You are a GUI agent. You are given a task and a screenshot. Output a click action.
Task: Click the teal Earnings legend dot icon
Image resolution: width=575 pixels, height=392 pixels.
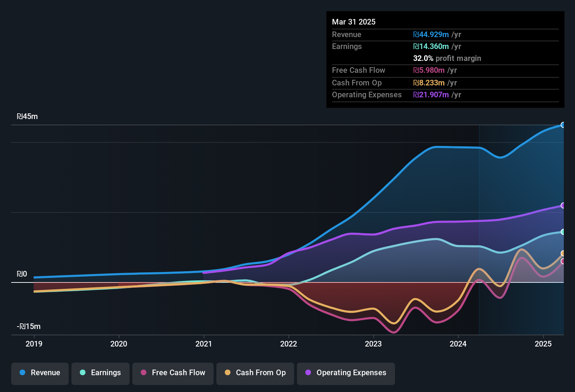83,373
